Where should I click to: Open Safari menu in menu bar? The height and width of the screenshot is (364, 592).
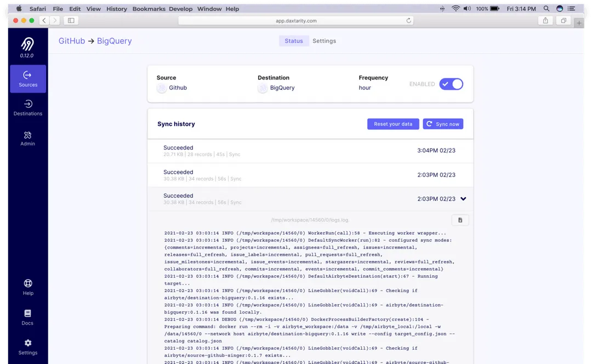[x=38, y=9]
